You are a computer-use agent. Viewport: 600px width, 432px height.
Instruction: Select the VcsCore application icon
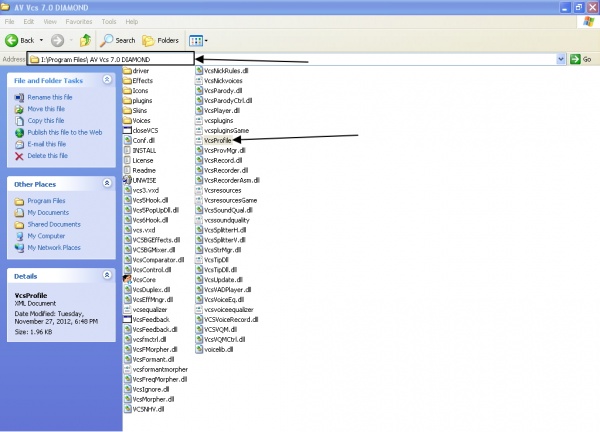click(x=127, y=280)
